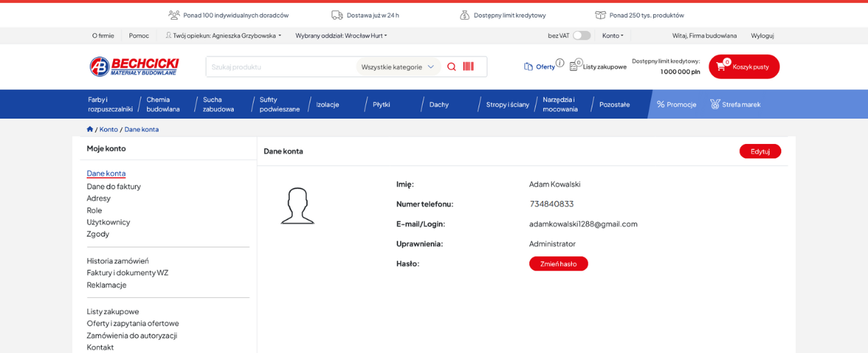Open Izolacje category

(327, 104)
